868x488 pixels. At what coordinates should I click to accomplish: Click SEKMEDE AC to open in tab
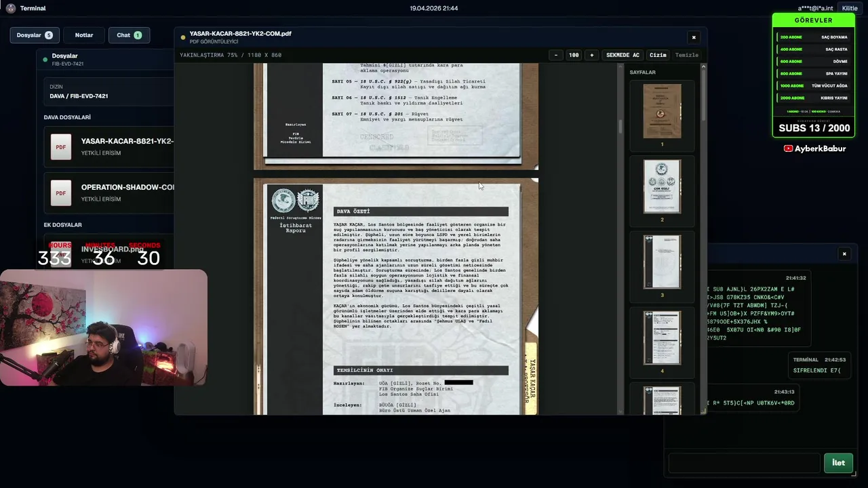tap(623, 55)
